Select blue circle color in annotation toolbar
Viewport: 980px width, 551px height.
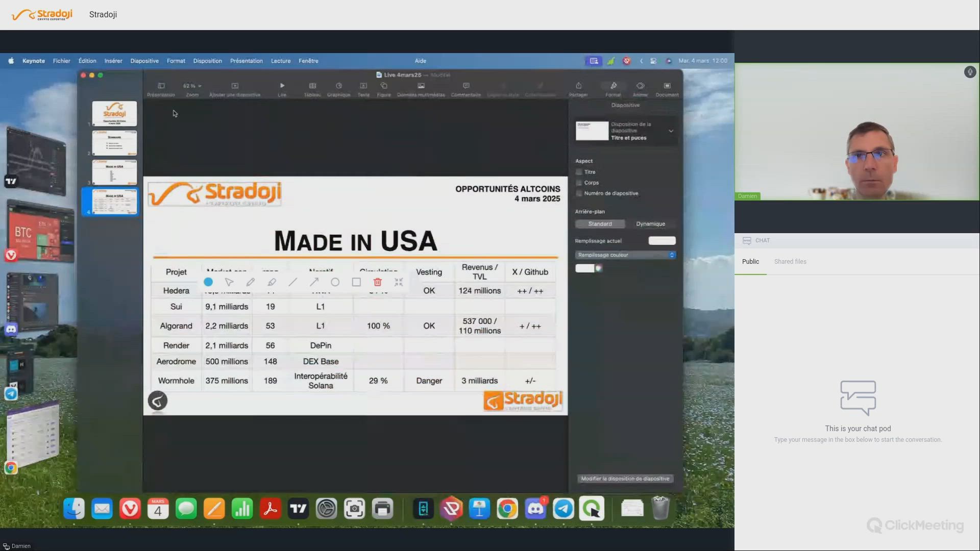pos(208,282)
